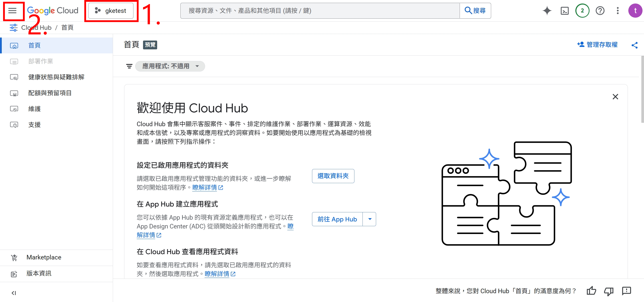This screenshot has width=644, height=302.
Task: Click the 支援 sidebar icon
Action: 14,125
